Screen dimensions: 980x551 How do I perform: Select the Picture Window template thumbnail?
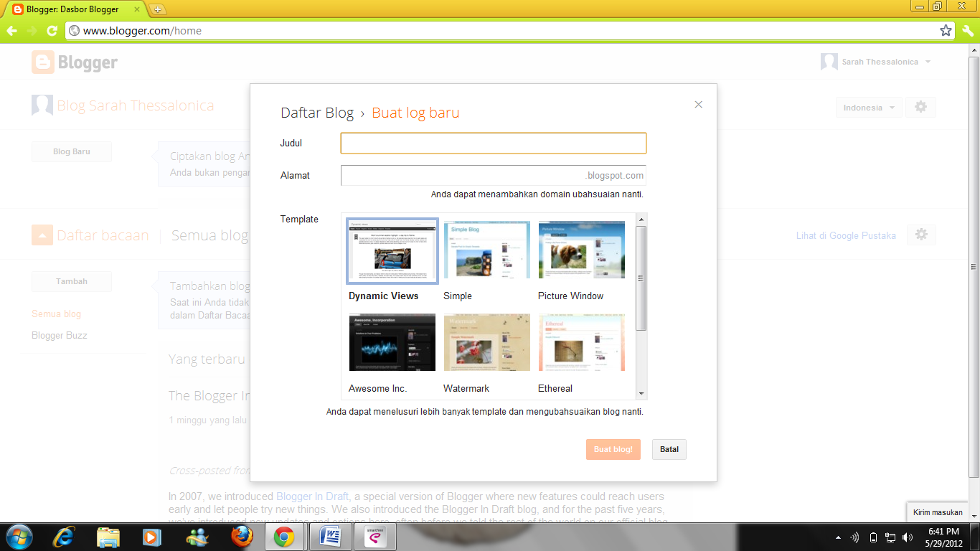[582, 250]
